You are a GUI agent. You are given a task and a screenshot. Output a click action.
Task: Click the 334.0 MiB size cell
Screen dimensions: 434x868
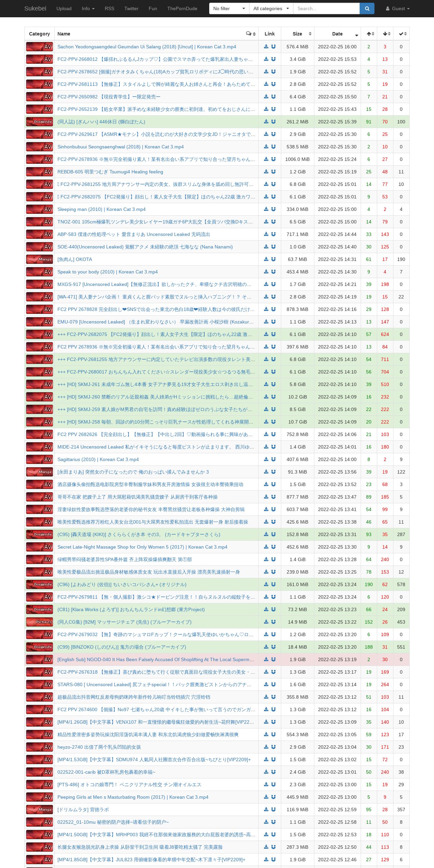(x=297, y=209)
